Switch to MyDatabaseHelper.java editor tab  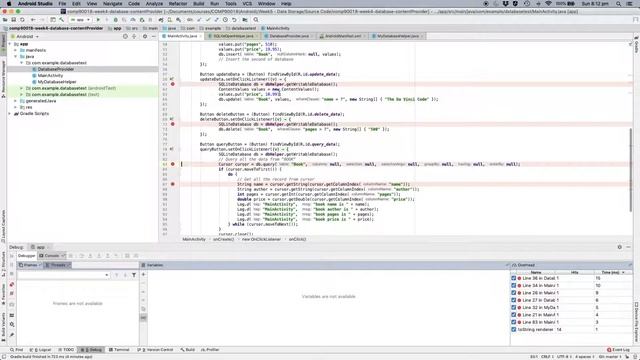(398, 36)
